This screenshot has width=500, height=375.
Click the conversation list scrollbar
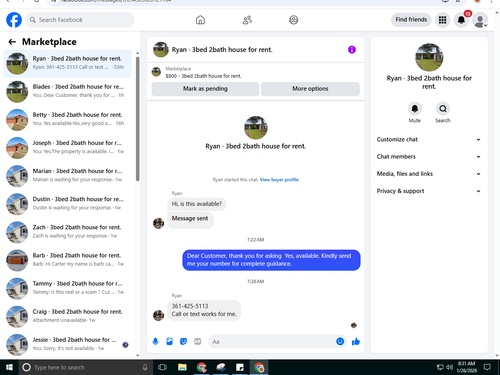click(x=137, y=119)
